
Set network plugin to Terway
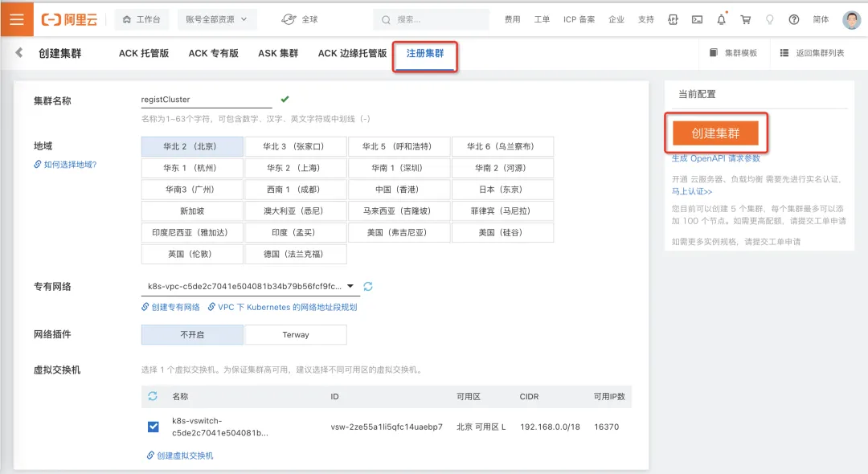click(x=296, y=335)
